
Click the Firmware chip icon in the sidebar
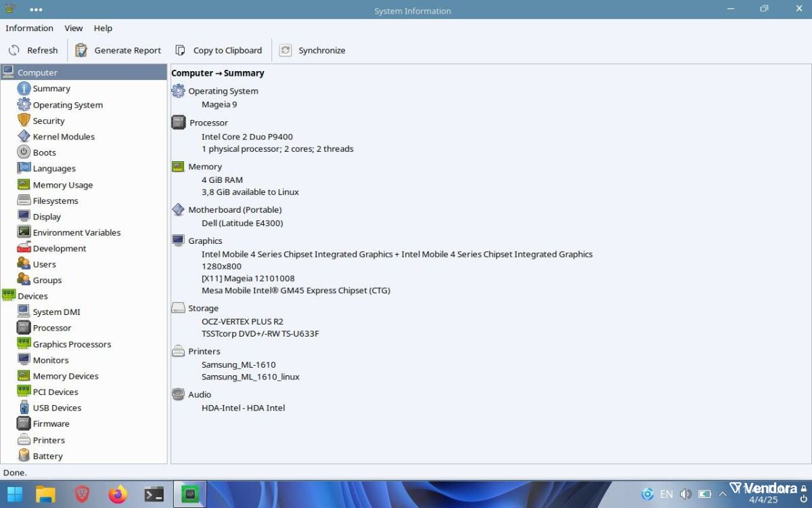[24, 423]
